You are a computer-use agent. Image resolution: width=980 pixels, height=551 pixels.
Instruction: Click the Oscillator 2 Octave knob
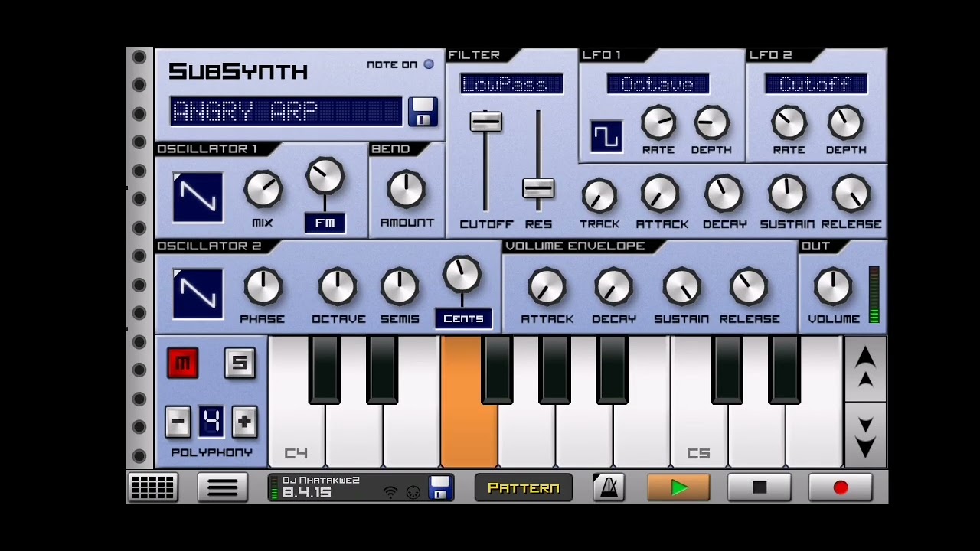click(x=338, y=286)
